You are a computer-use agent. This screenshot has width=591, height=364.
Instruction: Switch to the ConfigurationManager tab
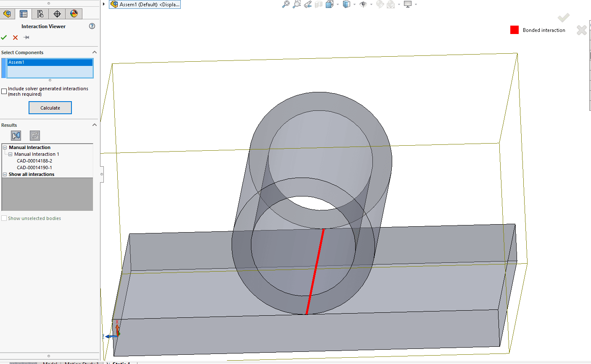click(x=40, y=14)
